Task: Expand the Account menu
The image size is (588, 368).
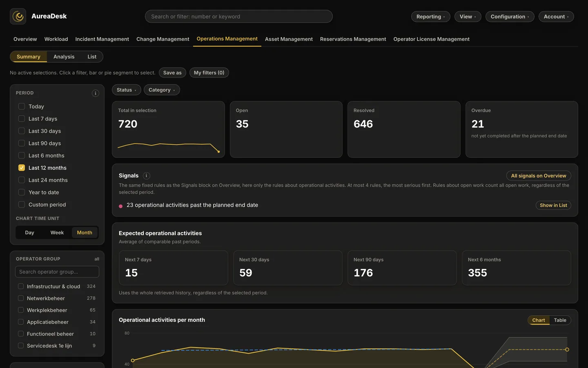Action: coord(556,16)
